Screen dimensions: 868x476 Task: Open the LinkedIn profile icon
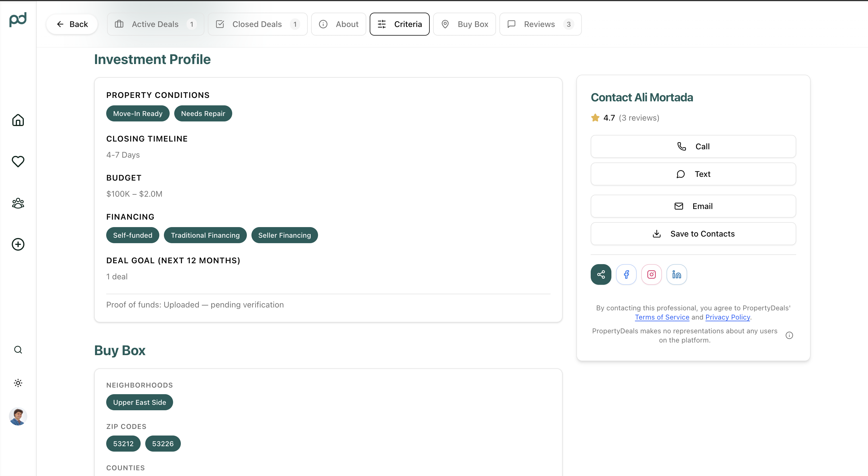pos(677,274)
